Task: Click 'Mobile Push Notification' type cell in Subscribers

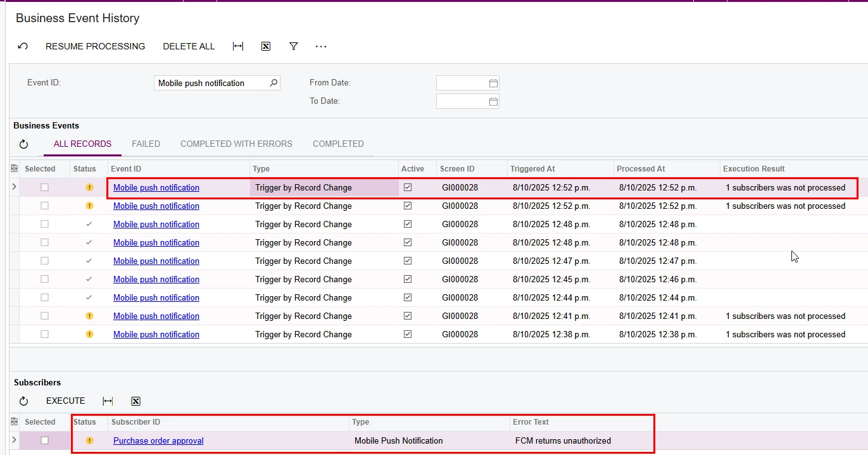Action: (398, 440)
